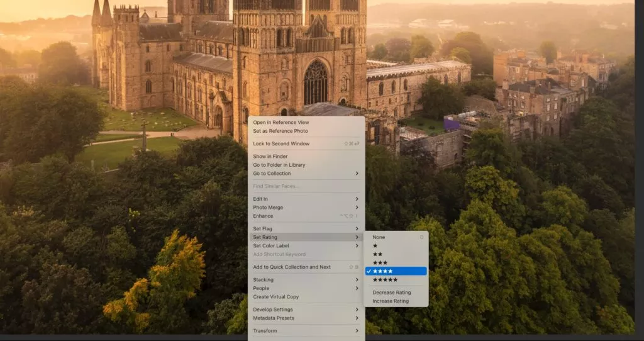Click Increase Rating

[391, 301]
